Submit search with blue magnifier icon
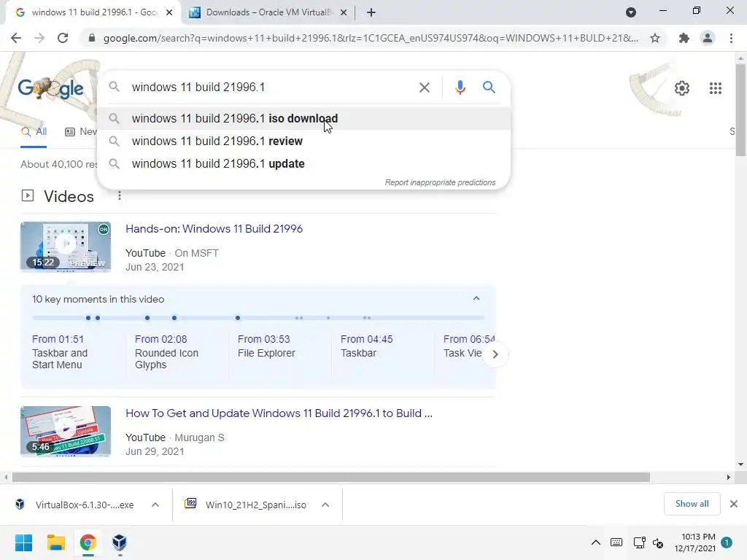Viewport: 747px width, 560px height. click(489, 87)
